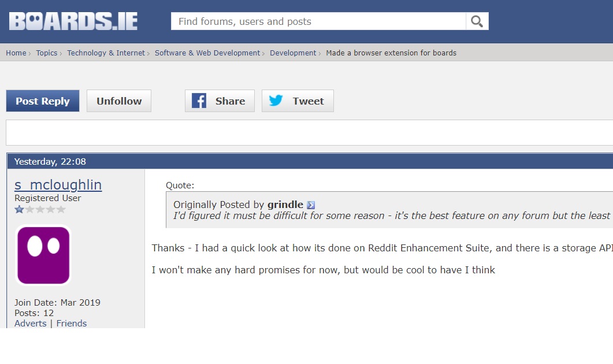Open s_mcloughlin's profile link

click(x=58, y=184)
